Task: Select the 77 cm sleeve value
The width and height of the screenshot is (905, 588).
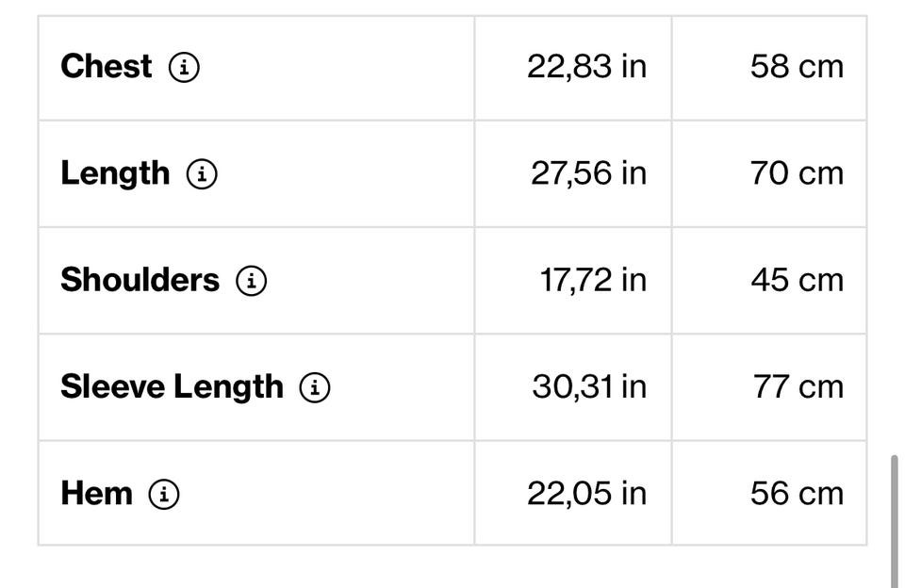Action: (798, 386)
